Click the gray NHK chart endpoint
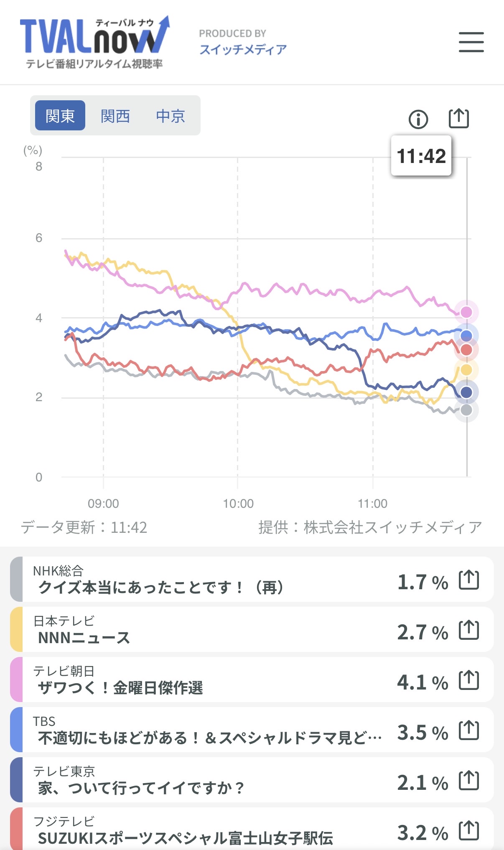Image resolution: width=504 pixels, height=850 pixels. pyautogui.click(x=466, y=410)
